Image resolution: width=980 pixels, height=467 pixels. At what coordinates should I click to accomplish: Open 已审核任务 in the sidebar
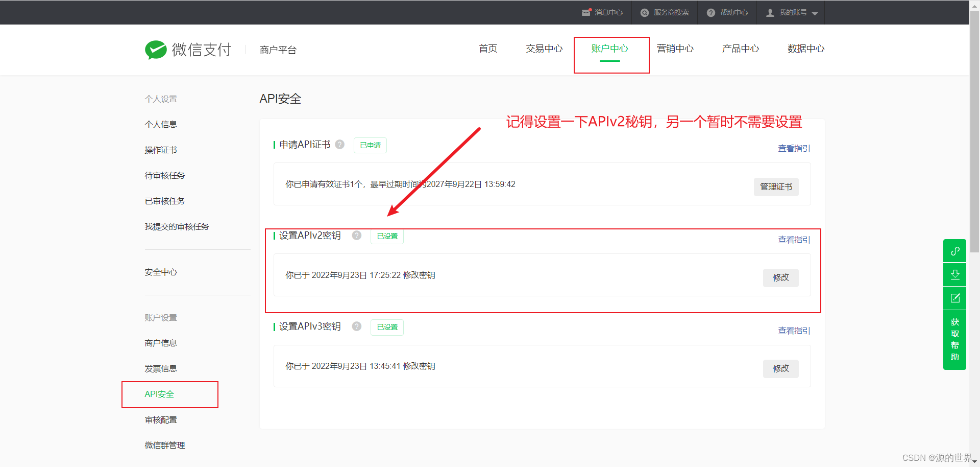click(165, 201)
